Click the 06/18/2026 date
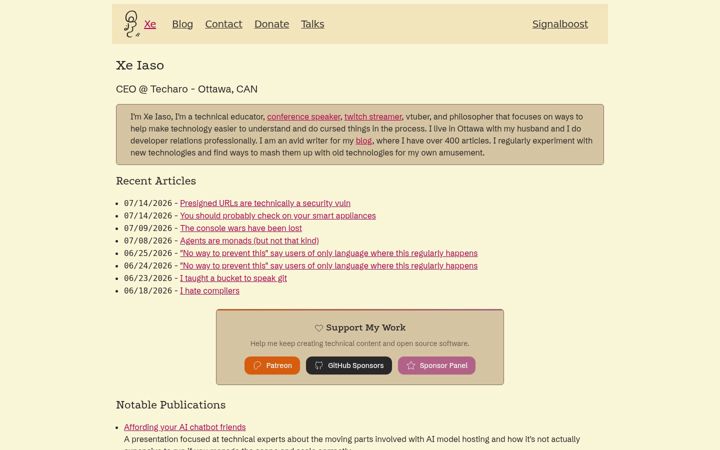The image size is (720, 450). (x=148, y=291)
